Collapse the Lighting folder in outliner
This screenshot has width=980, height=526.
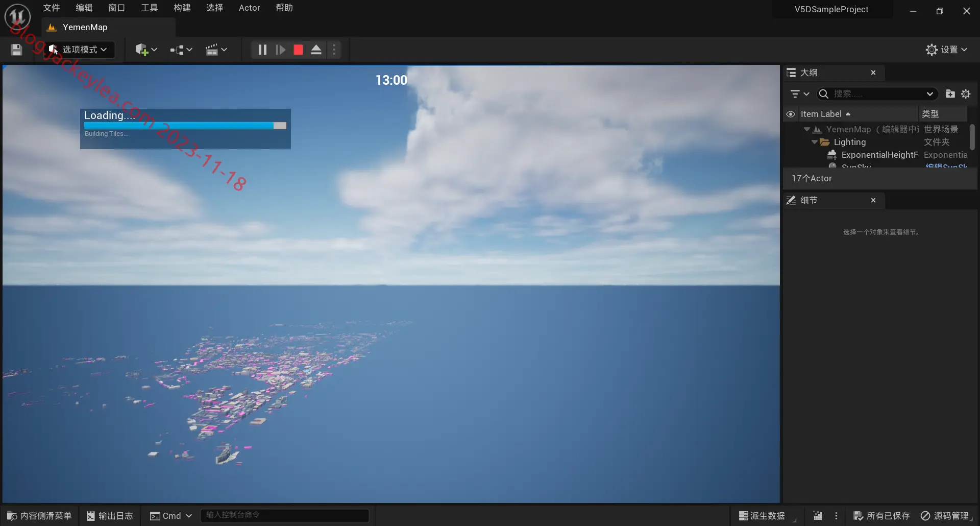click(x=815, y=142)
